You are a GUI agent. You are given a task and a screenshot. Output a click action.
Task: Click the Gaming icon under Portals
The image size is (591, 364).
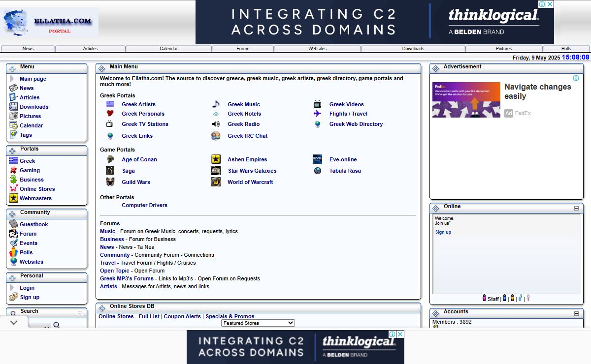pos(13,170)
